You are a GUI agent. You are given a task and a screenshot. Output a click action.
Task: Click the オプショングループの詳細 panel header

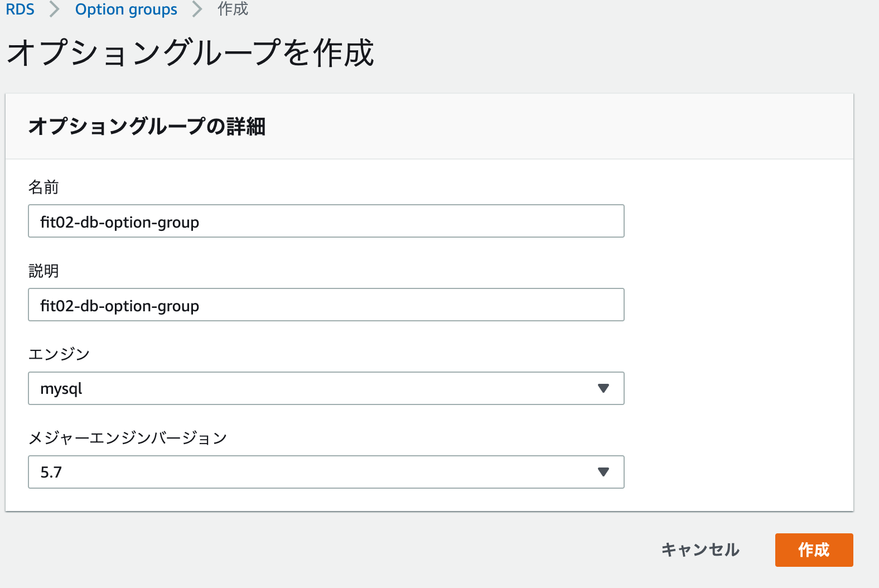tap(147, 127)
